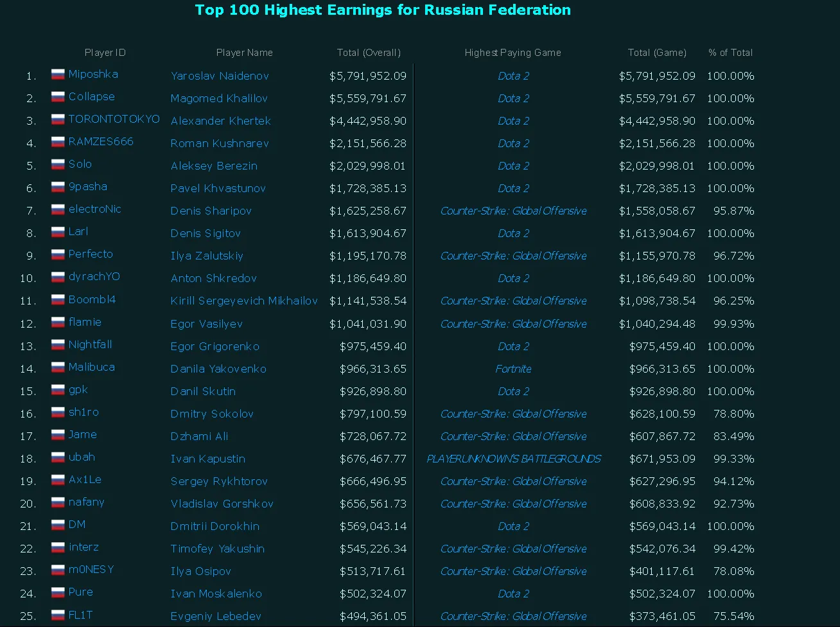This screenshot has height=627, width=840.
Task: Select the flag icon beside gpk
Action: coord(58,390)
